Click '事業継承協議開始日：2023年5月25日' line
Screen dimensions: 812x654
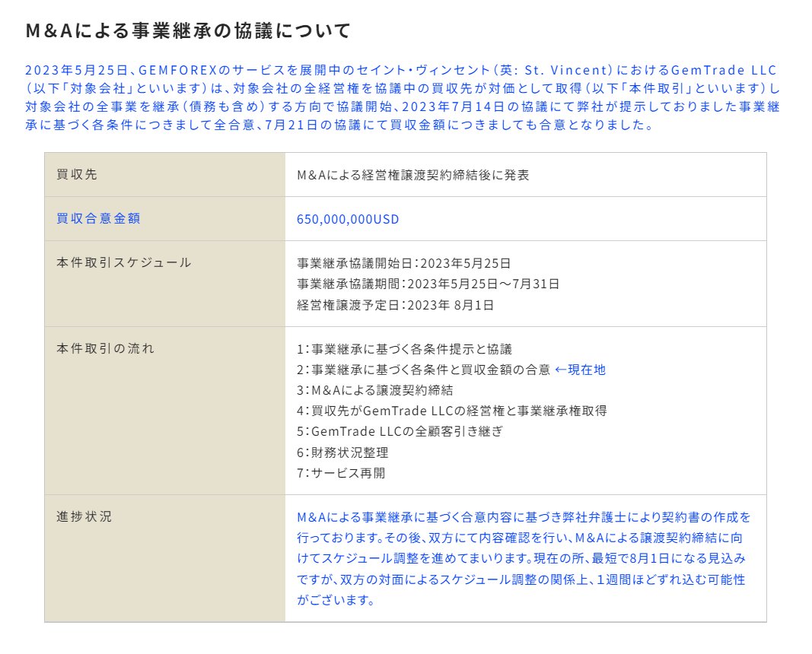coord(404,263)
